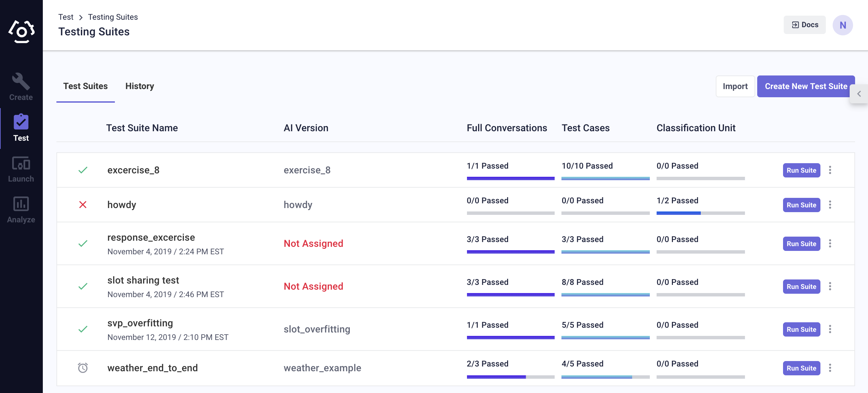Open more options for excercise_8
The image size is (868, 393).
tap(830, 170)
